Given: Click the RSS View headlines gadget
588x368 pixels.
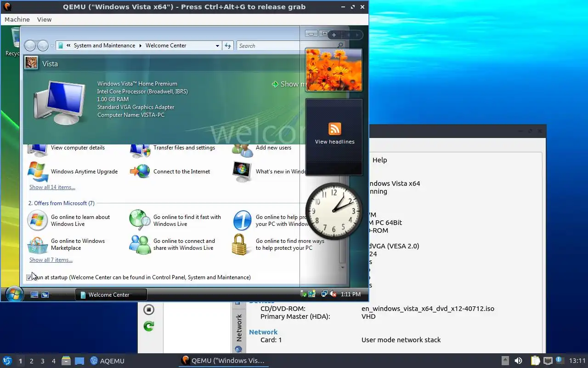Looking at the screenshot, I should [x=334, y=137].
